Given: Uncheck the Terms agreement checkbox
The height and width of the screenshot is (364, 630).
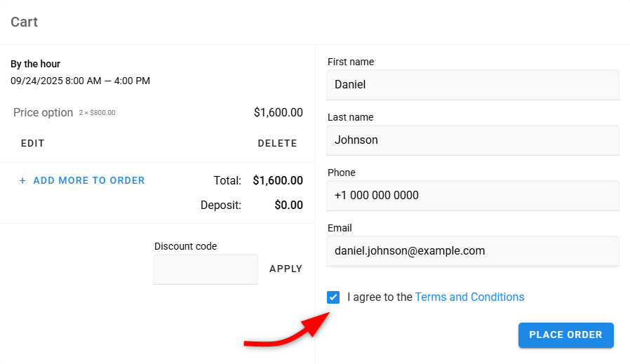Looking at the screenshot, I should pyautogui.click(x=333, y=297).
